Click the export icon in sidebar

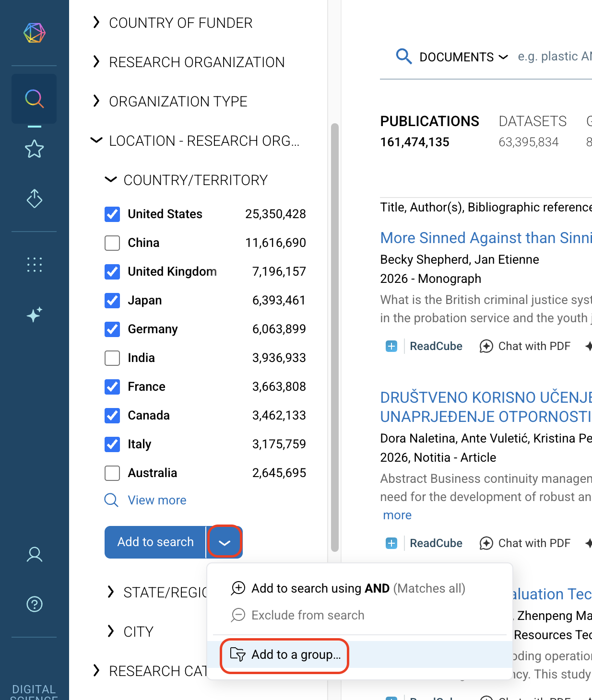34,198
